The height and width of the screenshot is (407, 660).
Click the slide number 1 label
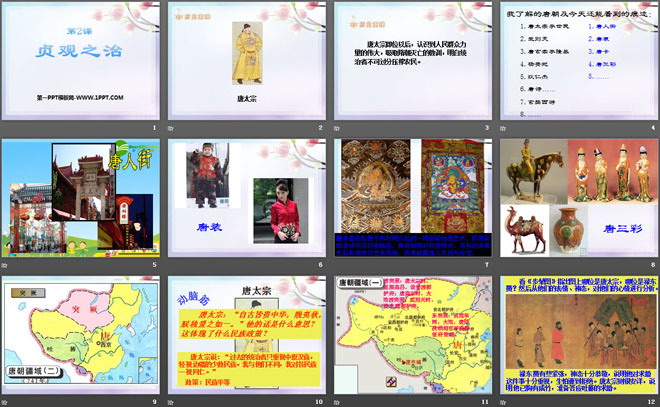coord(154,128)
